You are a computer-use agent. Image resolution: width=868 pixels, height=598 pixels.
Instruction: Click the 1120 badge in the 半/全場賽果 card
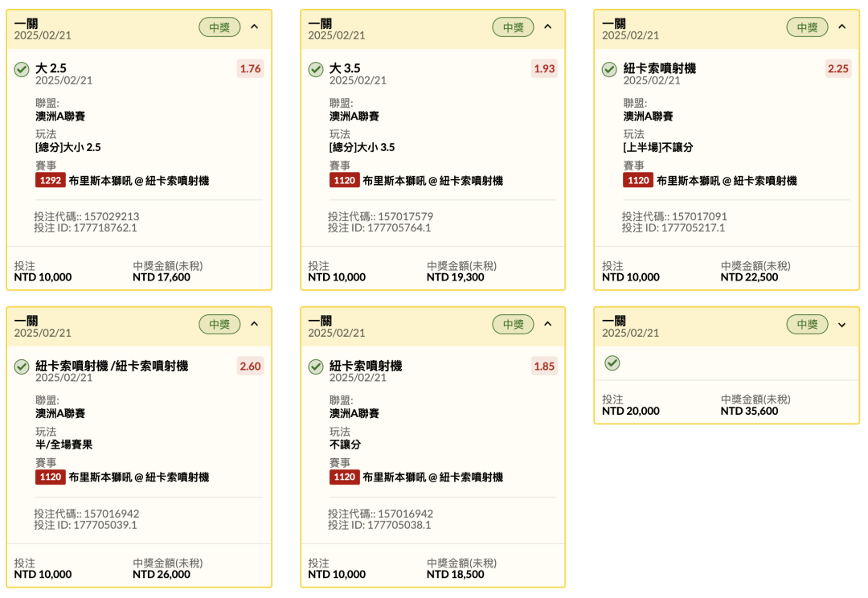tap(51, 477)
